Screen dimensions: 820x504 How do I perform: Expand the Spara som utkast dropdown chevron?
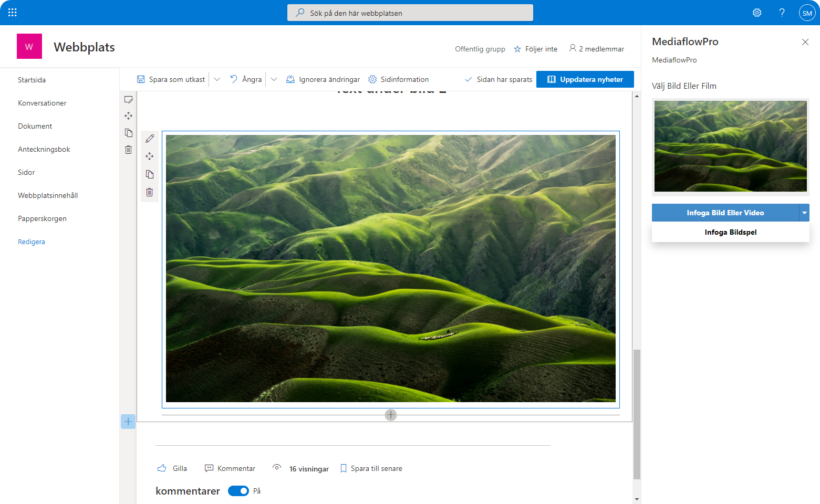tap(217, 79)
